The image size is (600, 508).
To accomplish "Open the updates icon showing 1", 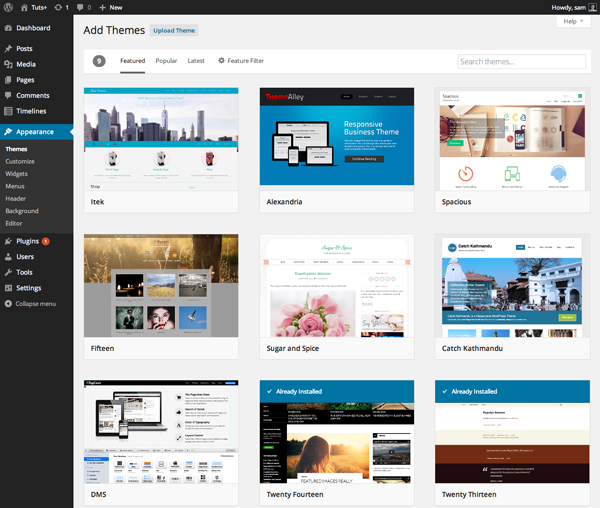I will click(58, 7).
